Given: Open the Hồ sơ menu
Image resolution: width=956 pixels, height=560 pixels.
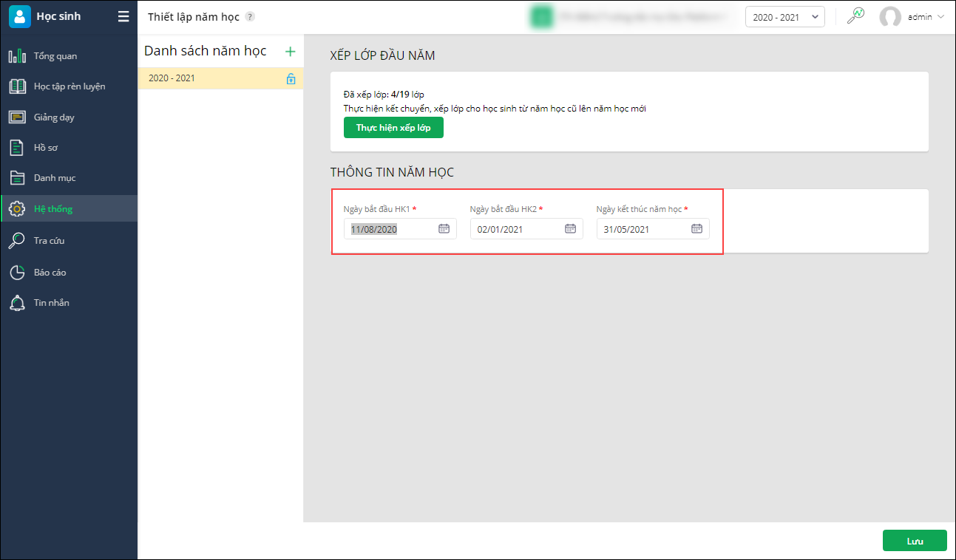Looking at the screenshot, I should (x=69, y=148).
